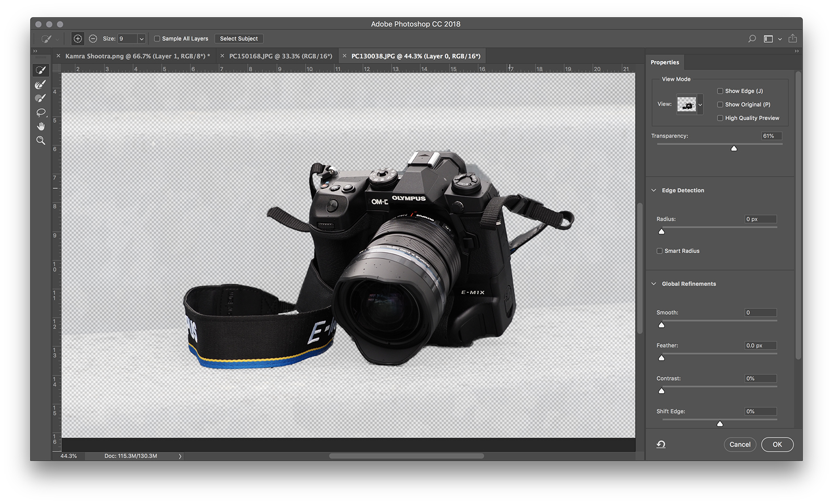This screenshot has width=833, height=504.
Task: Switch to PC150168.JPG document tab
Action: (x=281, y=56)
